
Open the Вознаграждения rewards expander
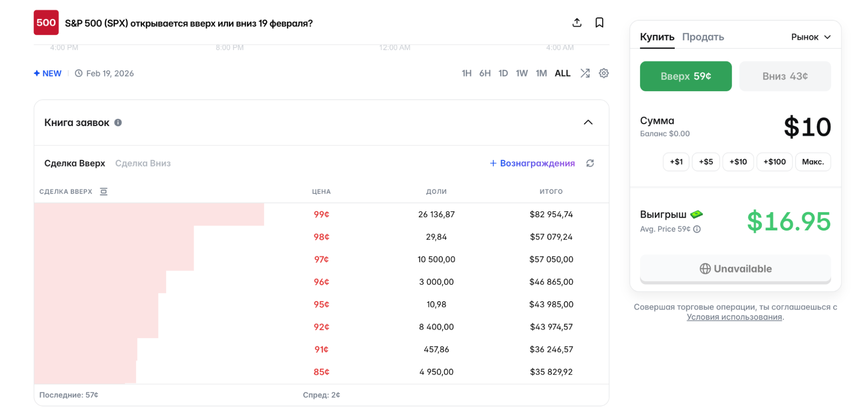tap(532, 163)
